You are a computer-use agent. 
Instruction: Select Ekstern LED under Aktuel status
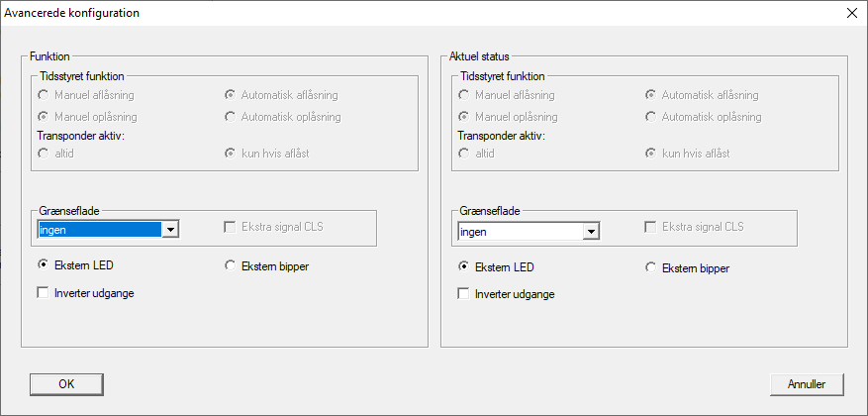[465, 266]
